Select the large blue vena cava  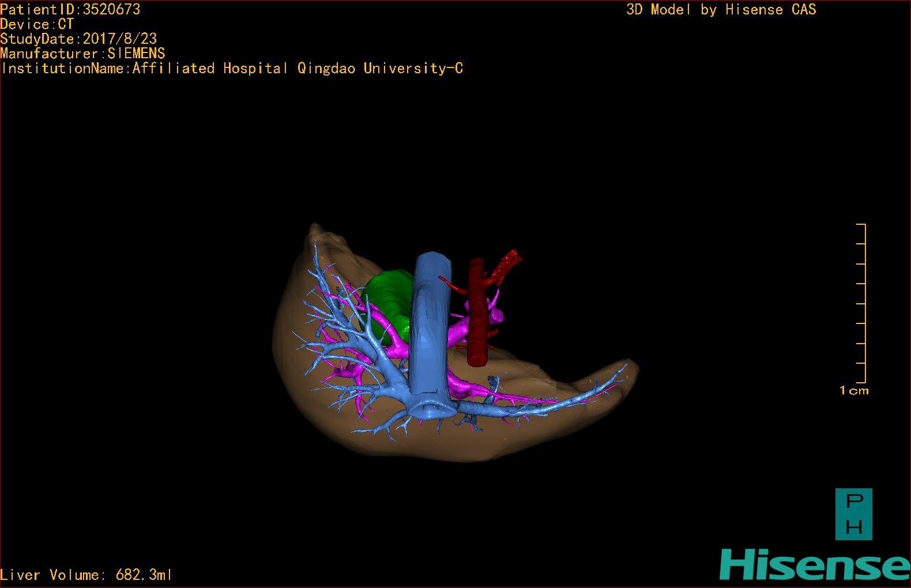(432, 329)
